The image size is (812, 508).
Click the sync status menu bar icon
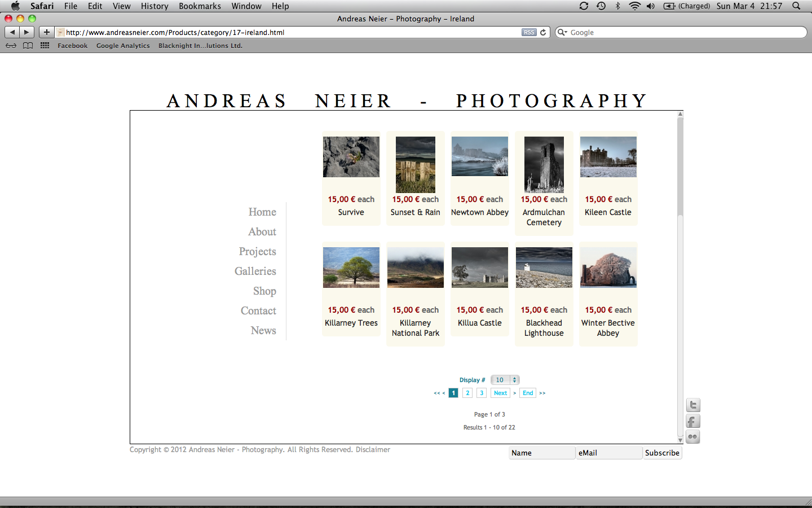point(584,6)
